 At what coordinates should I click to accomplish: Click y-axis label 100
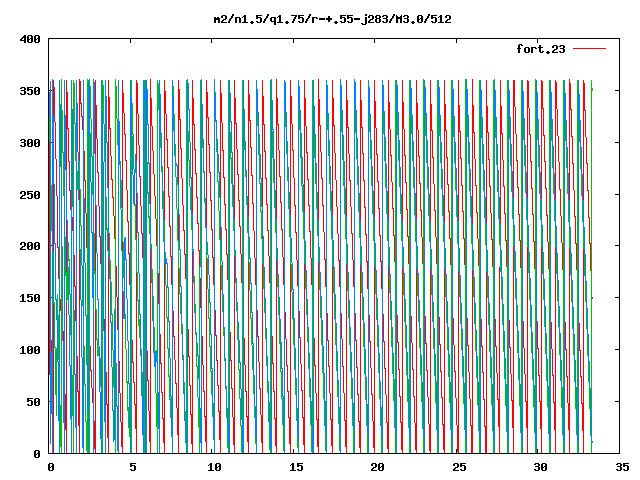point(30,350)
